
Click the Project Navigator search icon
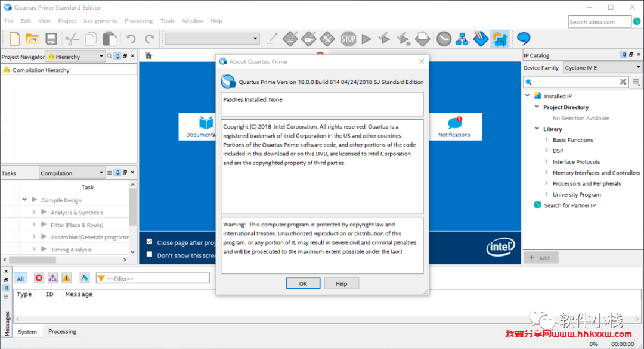(x=109, y=56)
